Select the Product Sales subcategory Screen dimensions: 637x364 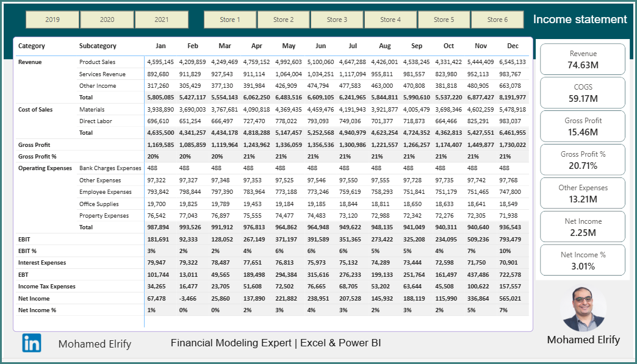tap(98, 62)
